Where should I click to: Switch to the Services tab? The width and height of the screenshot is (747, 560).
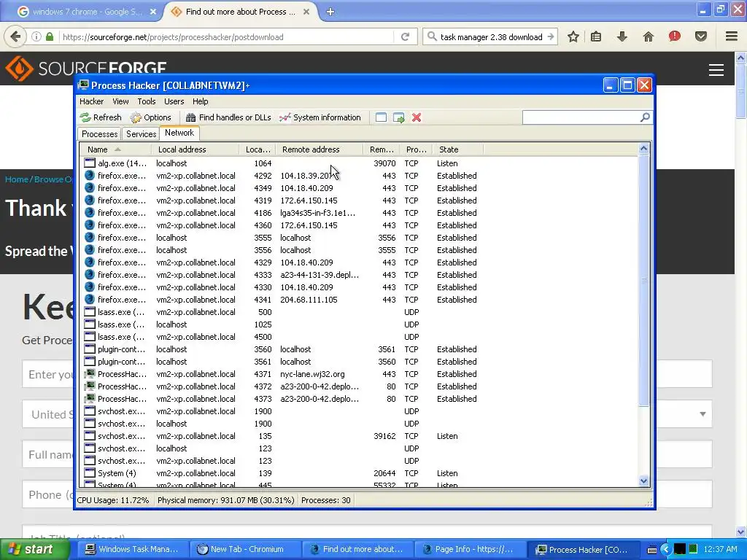[x=141, y=134]
